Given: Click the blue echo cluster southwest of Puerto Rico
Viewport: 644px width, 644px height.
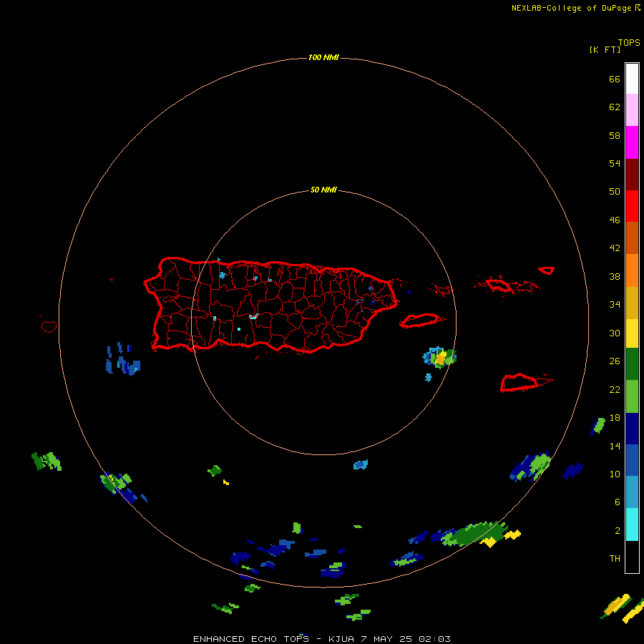Looking at the screenshot, I should [123, 359].
